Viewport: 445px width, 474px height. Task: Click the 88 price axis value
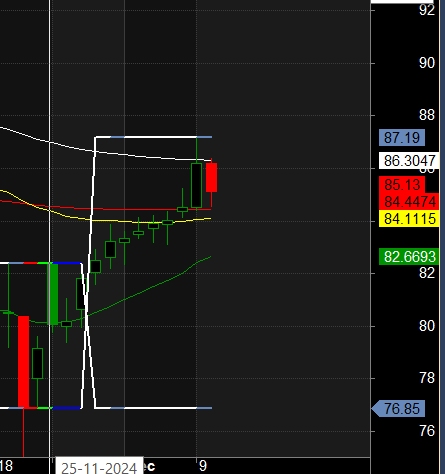427,115
